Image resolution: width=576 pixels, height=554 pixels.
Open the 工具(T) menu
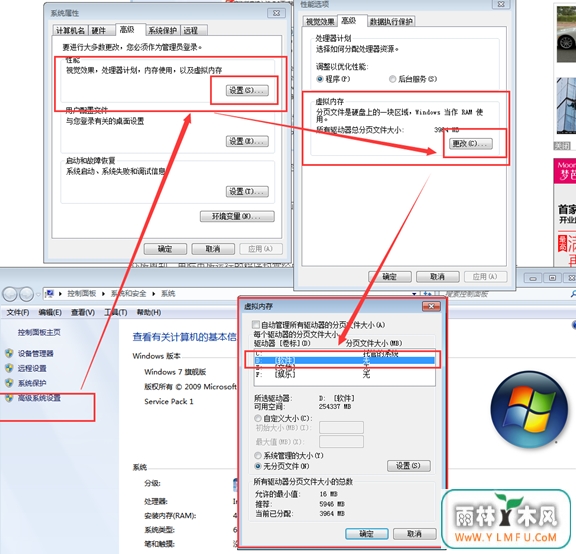coord(115,312)
